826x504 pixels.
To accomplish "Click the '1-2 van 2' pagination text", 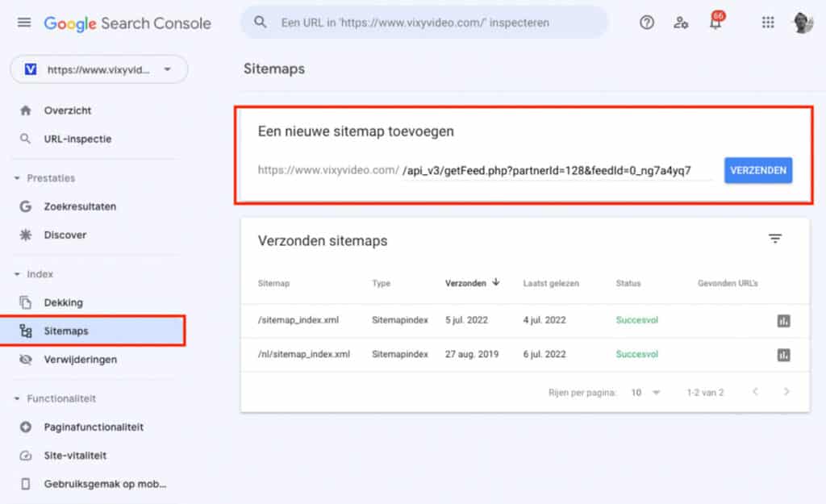I will (705, 393).
